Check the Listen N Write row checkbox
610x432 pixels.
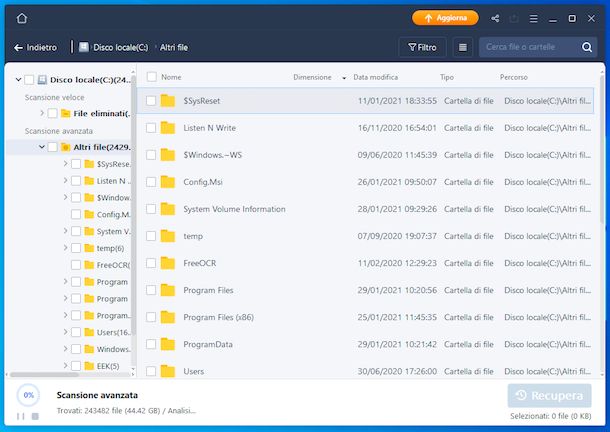tap(151, 128)
